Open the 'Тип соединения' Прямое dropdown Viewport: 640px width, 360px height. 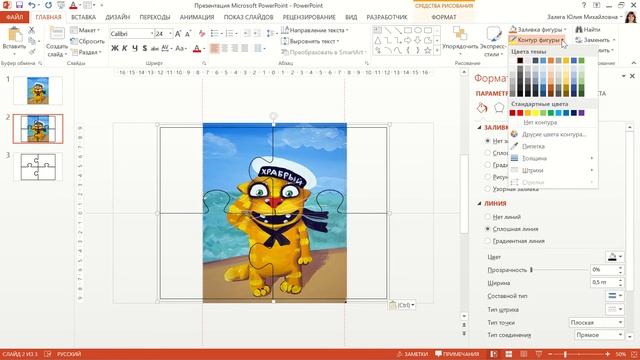(x=599, y=335)
